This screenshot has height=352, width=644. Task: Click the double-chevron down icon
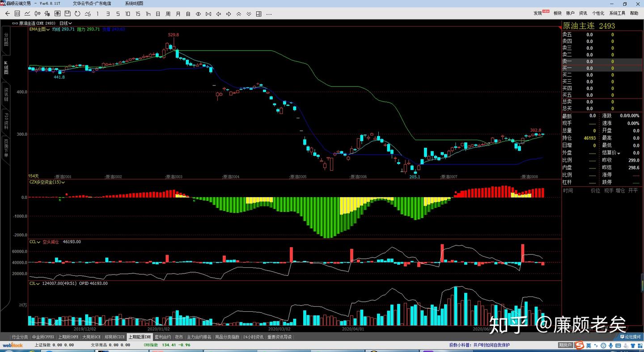click(249, 14)
